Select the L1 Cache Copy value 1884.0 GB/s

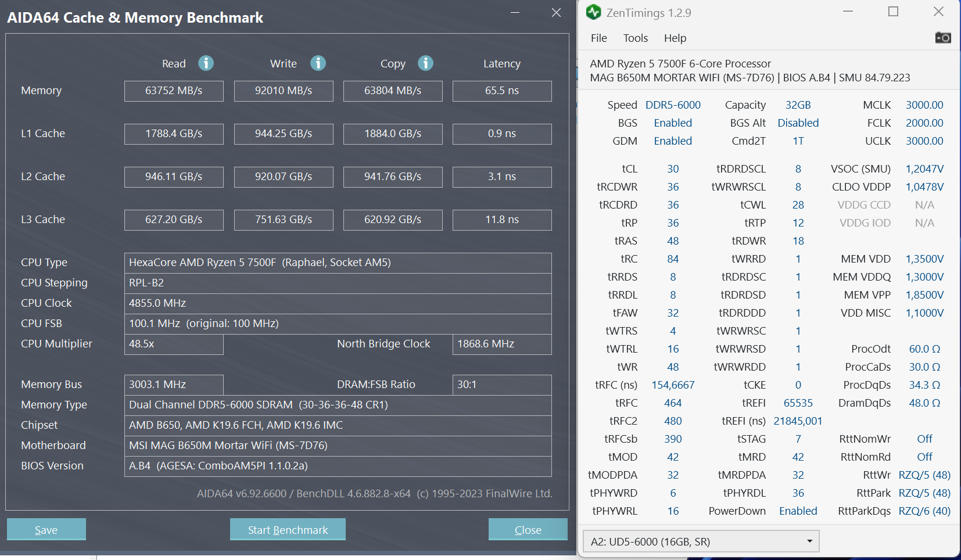point(393,134)
